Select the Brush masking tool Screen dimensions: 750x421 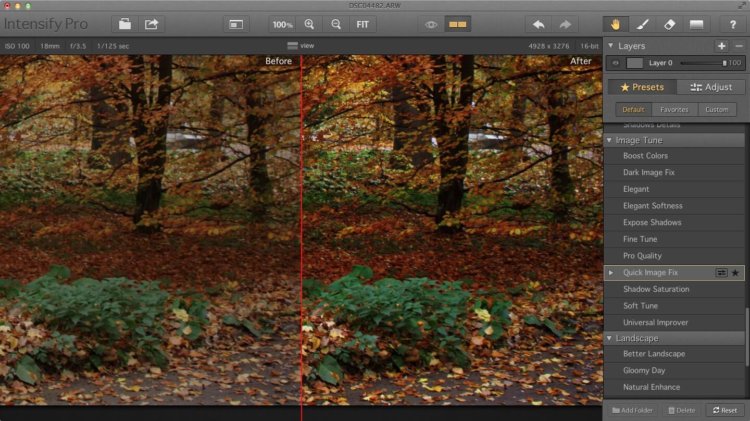(x=642, y=24)
